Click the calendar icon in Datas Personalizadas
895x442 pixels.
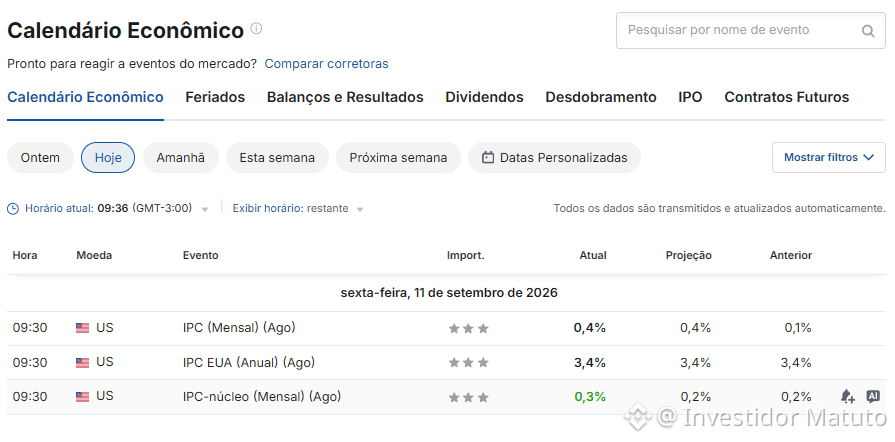(x=487, y=158)
